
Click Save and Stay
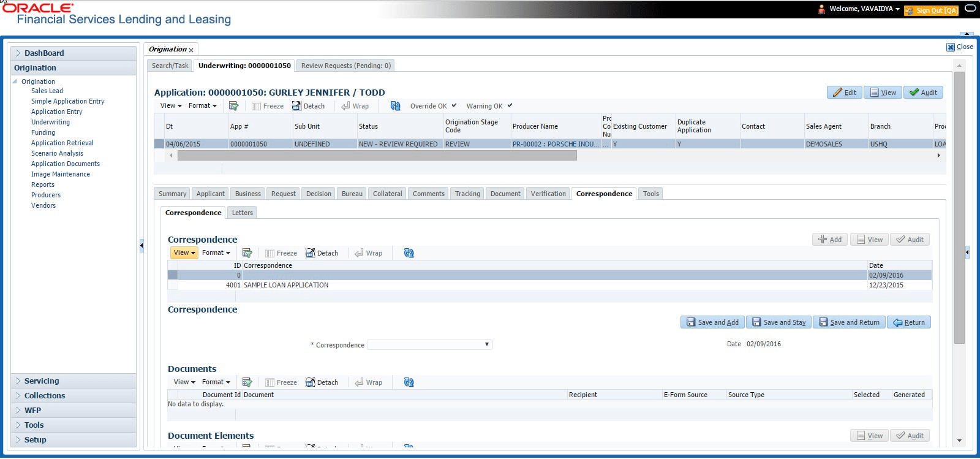[x=778, y=322]
